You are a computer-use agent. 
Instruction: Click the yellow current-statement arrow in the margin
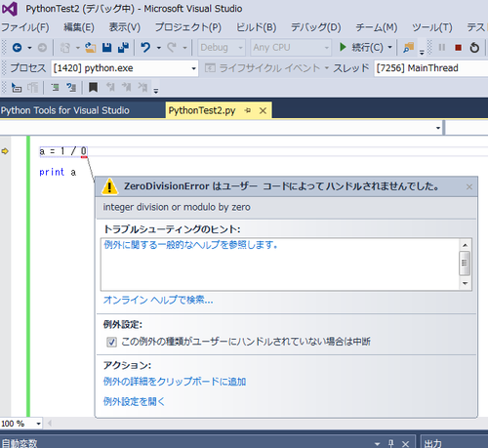(x=5, y=151)
